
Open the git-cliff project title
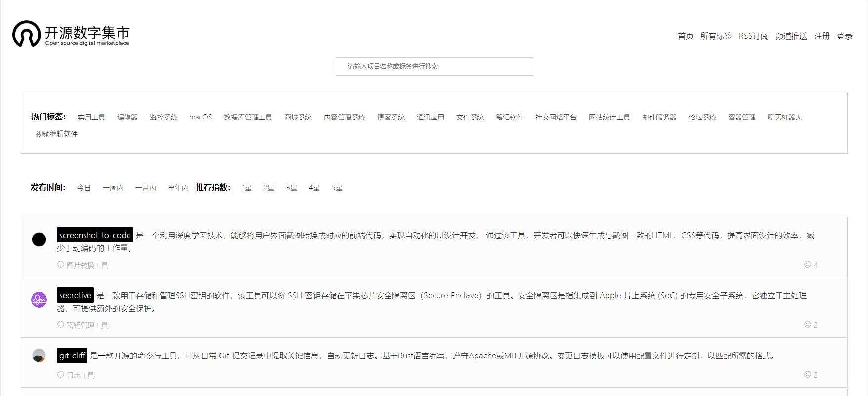point(72,356)
